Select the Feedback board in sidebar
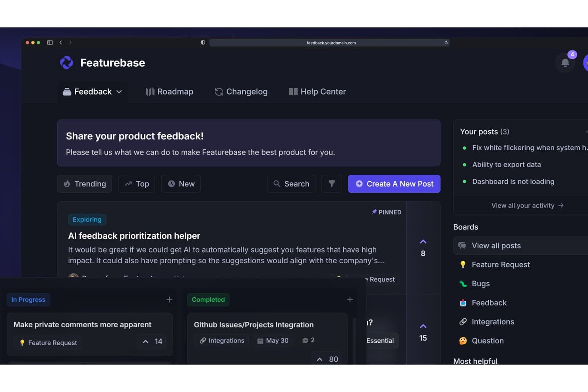Image resolution: width=588 pixels, height=392 pixels. click(483, 303)
